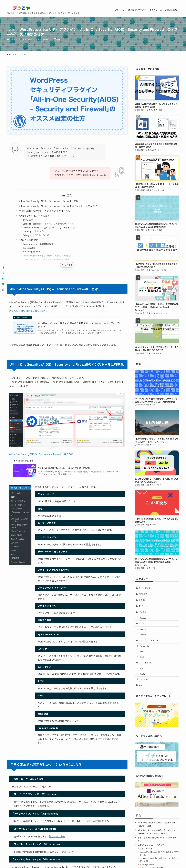Open the WordPress.org plugin card for AIOS
The width and height of the screenshot is (186, 868).
tap(67, 470)
